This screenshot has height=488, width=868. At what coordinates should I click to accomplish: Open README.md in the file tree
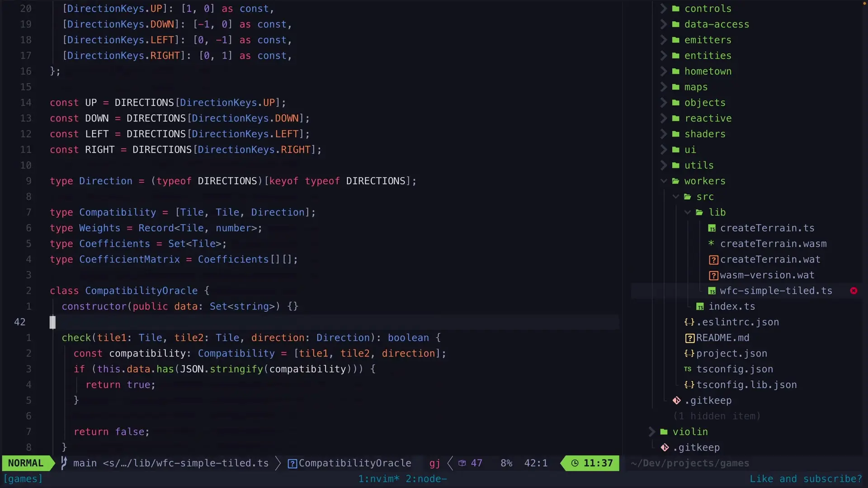tap(722, 338)
